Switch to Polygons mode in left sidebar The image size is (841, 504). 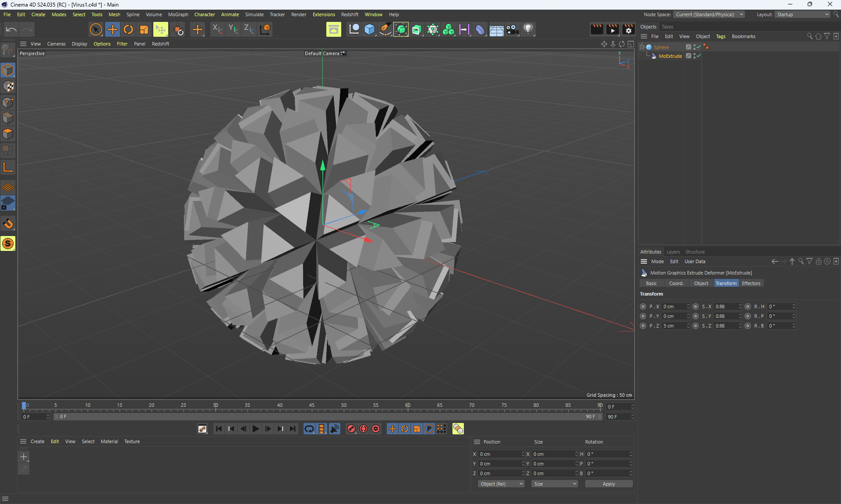[x=8, y=134]
